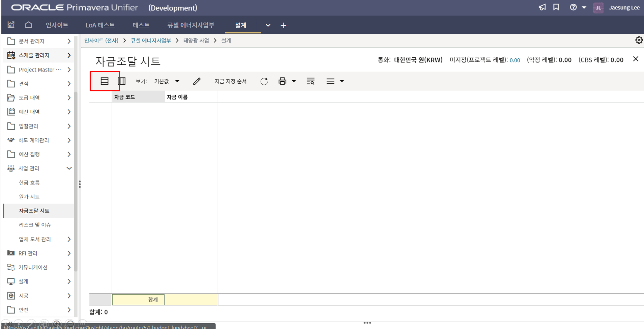The height and width of the screenshot is (329, 644).
Task: Click the pencil edit icon
Action: click(x=197, y=81)
